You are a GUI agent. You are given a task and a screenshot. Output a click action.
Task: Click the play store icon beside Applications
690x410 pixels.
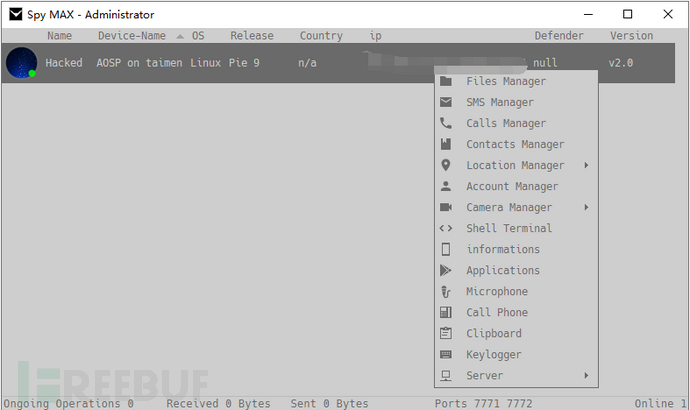pyautogui.click(x=446, y=270)
